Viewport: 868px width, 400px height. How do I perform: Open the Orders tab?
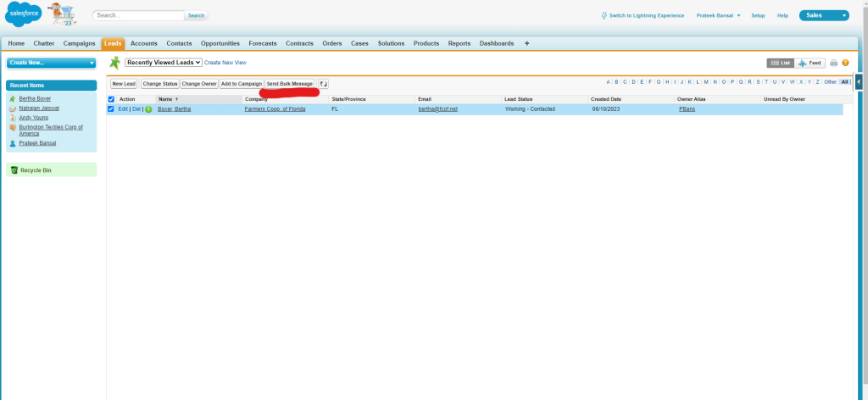pyautogui.click(x=332, y=43)
